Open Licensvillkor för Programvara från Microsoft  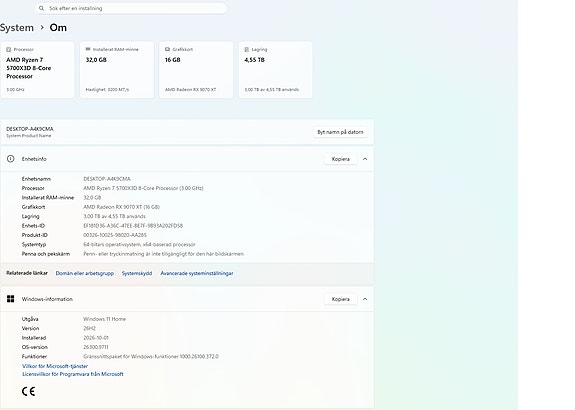tap(73, 374)
